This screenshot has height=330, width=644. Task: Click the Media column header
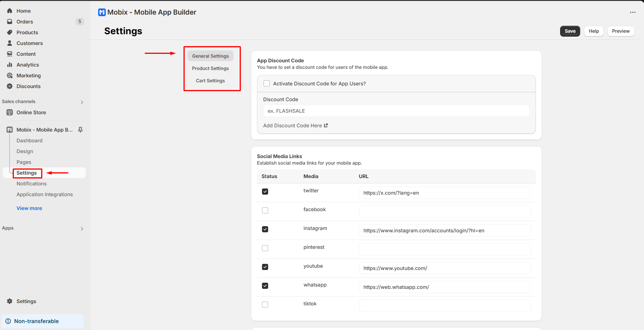(x=311, y=176)
